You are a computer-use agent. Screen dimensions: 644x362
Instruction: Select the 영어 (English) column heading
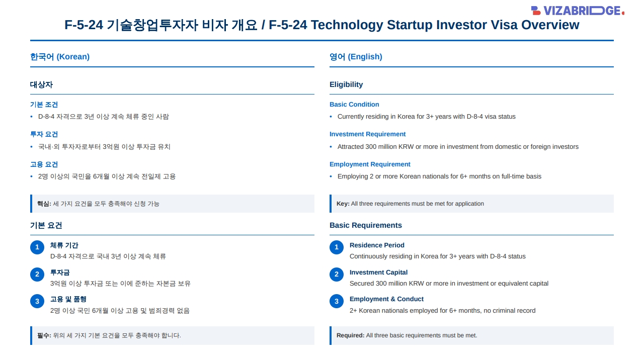(x=356, y=57)
